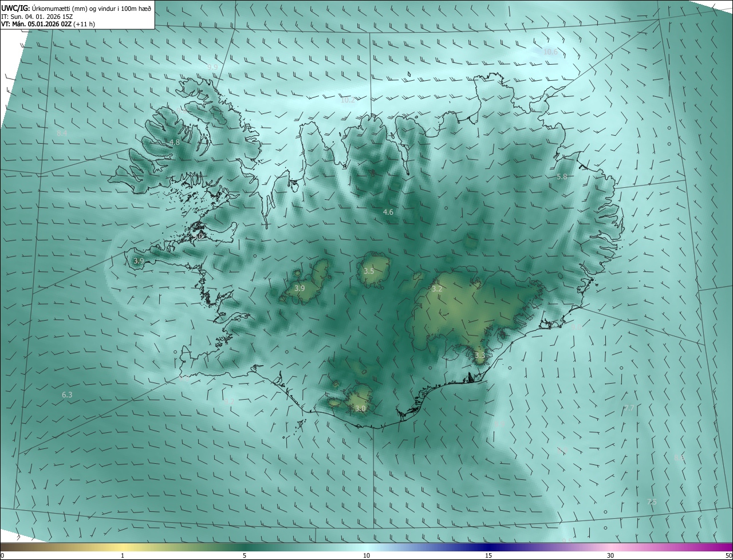The image size is (733, 560).
Task: Click the 6.3 value over the southwest sea
Action: click(x=67, y=395)
